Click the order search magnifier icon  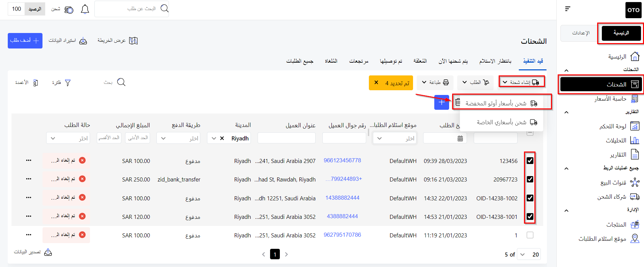click(165, 8)
